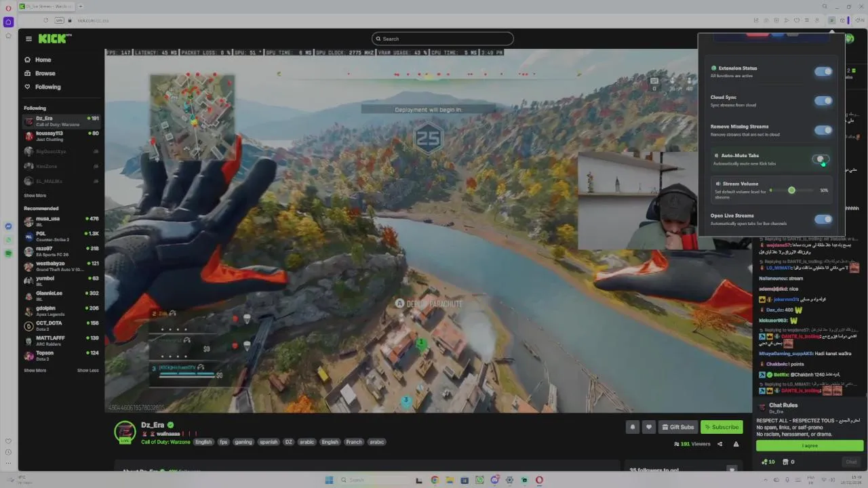
Task: Open the browser extension icon in toolbar
Action: click(831, 20)
